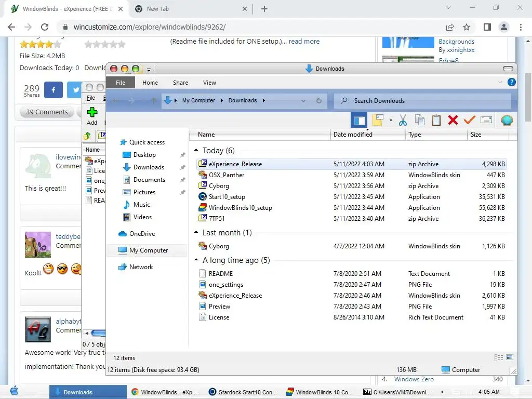Screen dimensions: 532x399
Task: Open the folder options toolbar icon
Action: coord(378,120)
